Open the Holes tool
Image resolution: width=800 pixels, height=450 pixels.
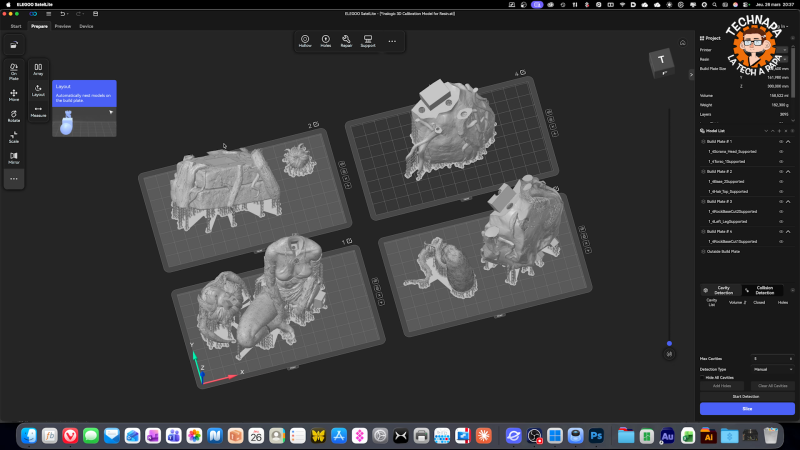tap(326, 41)
